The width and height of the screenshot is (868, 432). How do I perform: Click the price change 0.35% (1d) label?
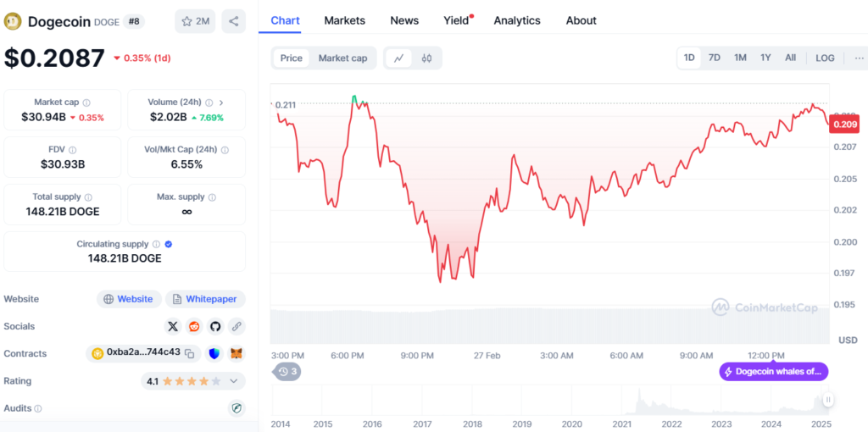(142, 58)
